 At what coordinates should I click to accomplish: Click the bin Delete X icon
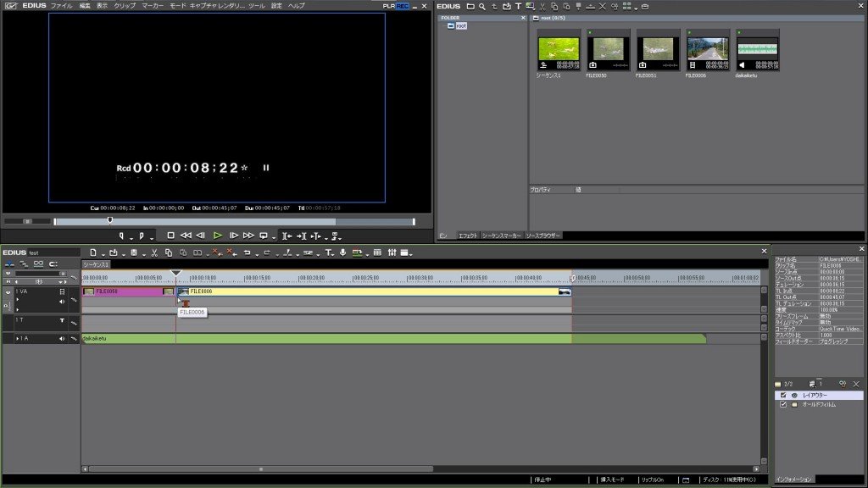(603, 7)
